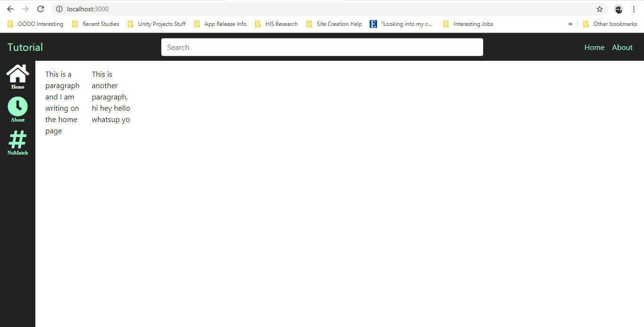Select the NoMatch hash icon in sidebar
644x327 pixels.
click(17, 139)
